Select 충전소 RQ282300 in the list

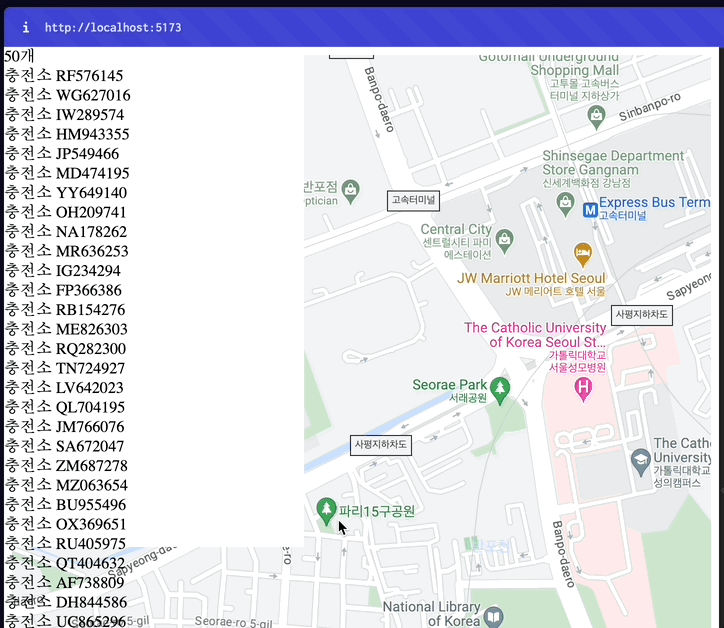point(65,348)
